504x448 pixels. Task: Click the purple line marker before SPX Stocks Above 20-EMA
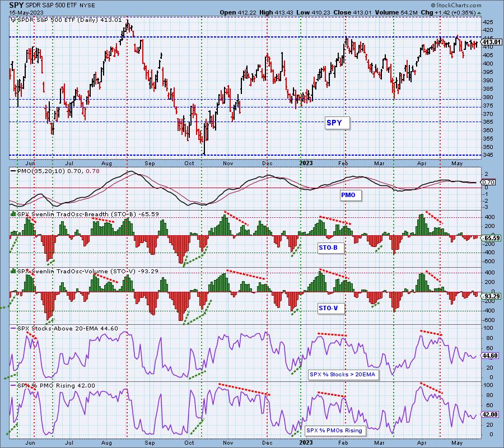13,329
